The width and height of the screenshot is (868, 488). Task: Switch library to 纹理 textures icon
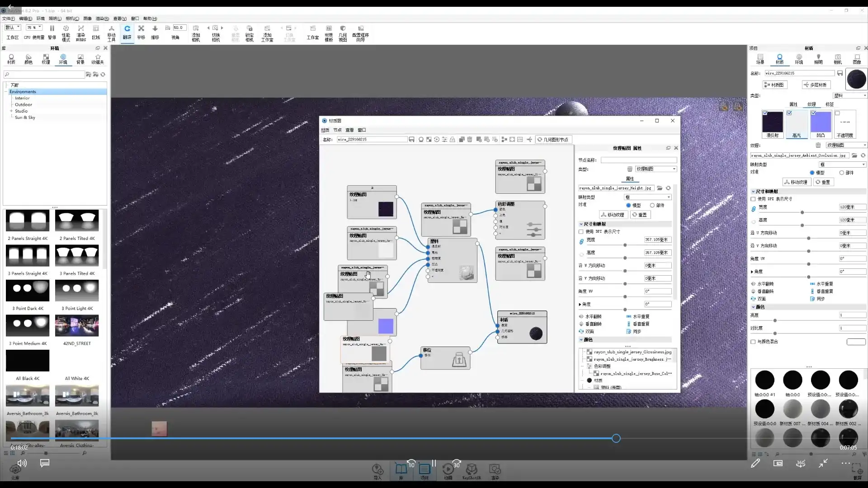point(46,59)
